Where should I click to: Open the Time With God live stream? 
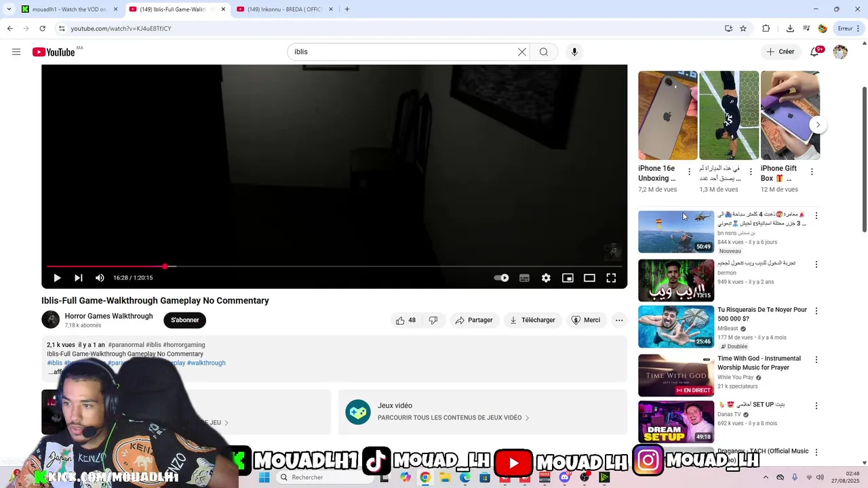point(676,375)
